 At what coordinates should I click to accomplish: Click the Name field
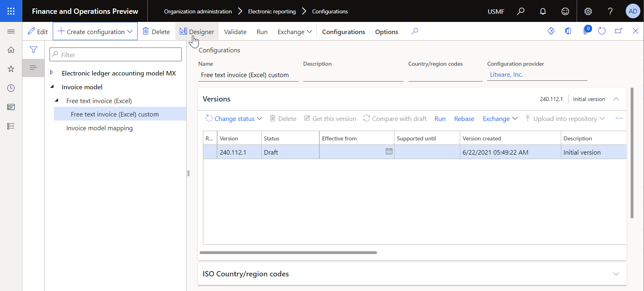(248, 75)
